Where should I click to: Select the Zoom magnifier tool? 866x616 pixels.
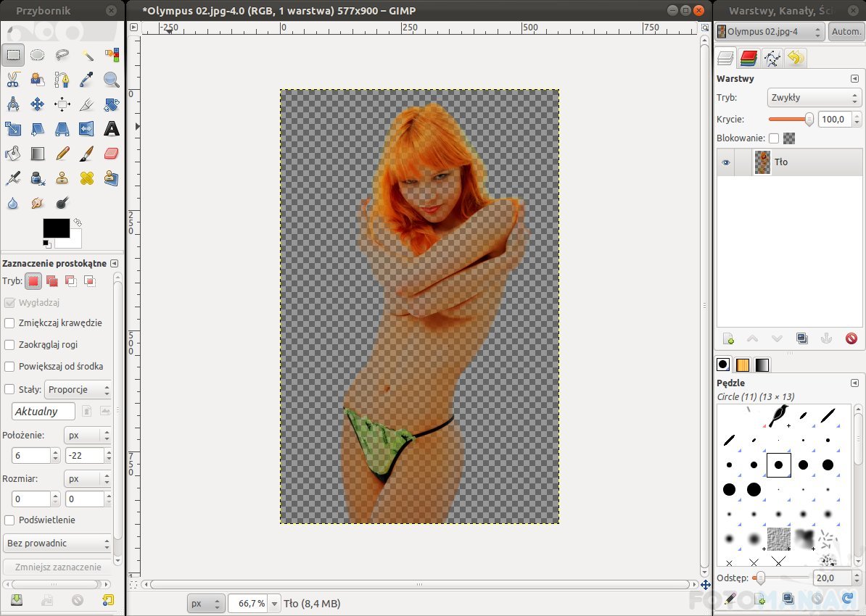point(112,80)
